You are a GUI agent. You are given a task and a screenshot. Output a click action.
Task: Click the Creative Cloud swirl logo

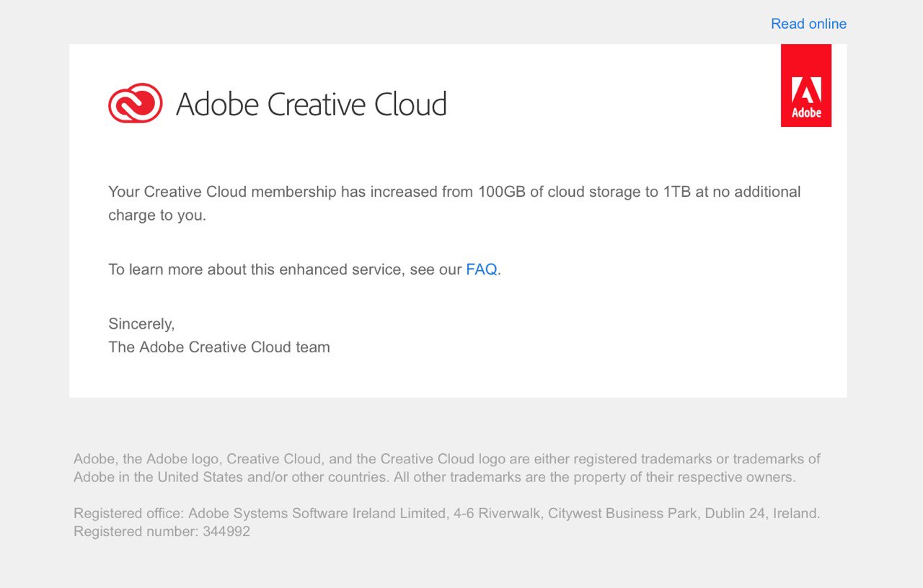[x=136, y=103]
